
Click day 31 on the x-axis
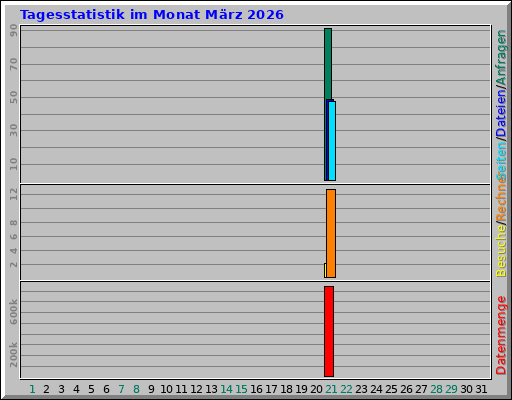481,389
